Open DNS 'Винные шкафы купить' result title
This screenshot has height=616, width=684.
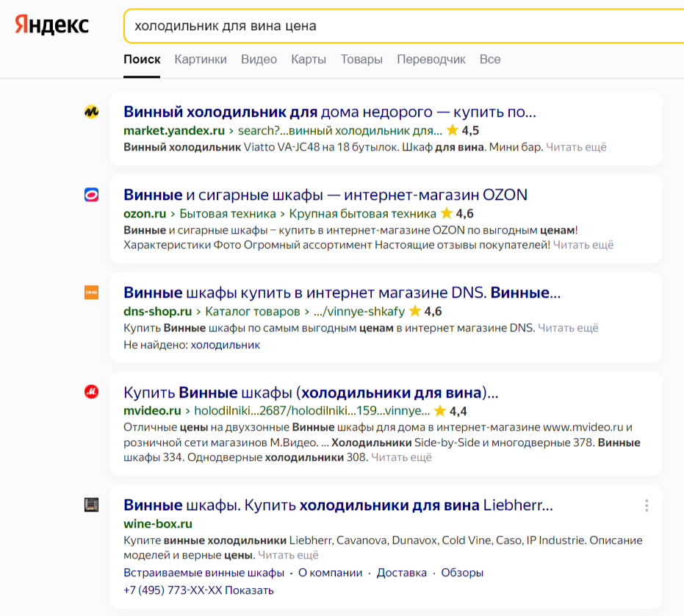point(342,293)
